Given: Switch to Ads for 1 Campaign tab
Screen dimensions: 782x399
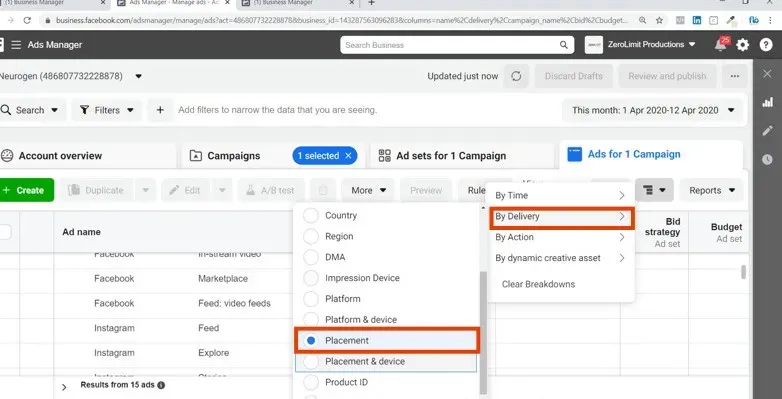Looking at the screenshot, I should [x=651, y=155].
